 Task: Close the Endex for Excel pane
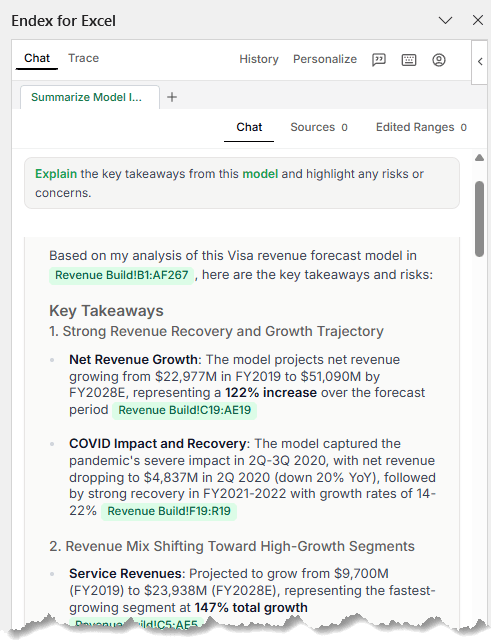[x=478, y=20]
